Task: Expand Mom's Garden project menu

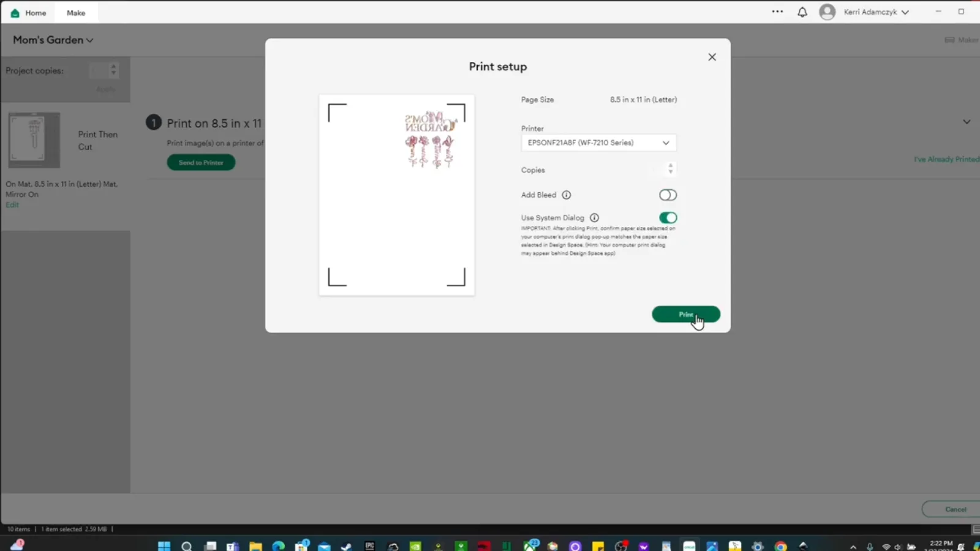Action: pyautogui.click(x=53, y=40)
